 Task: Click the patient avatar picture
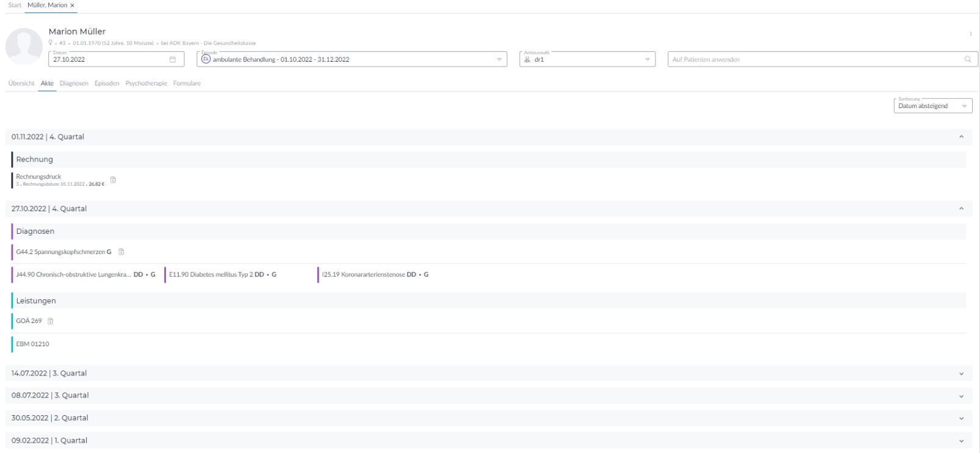pyautogui.click(x=24, y=46)
